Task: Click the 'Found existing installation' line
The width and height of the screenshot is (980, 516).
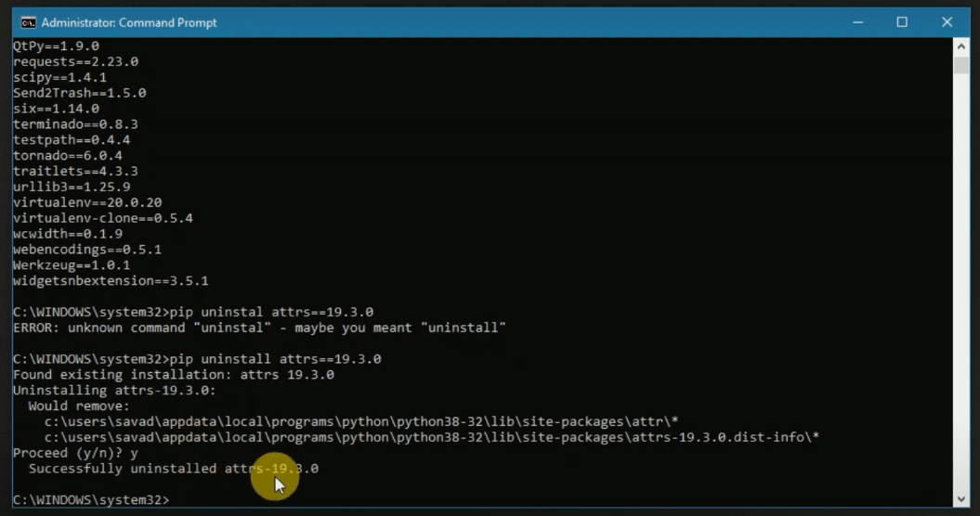Action: 174,375
